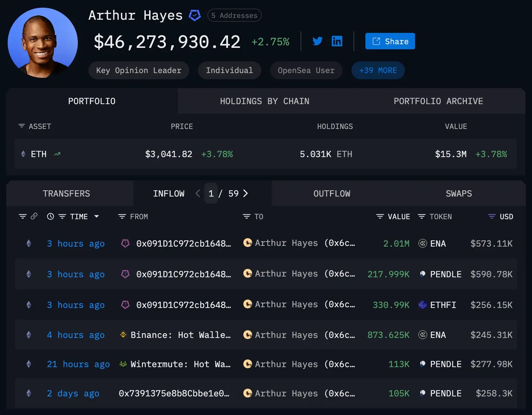Switch to the PORTFOLIO tab
The width and height of the screenshot is (532, 415).
(92, 101)
